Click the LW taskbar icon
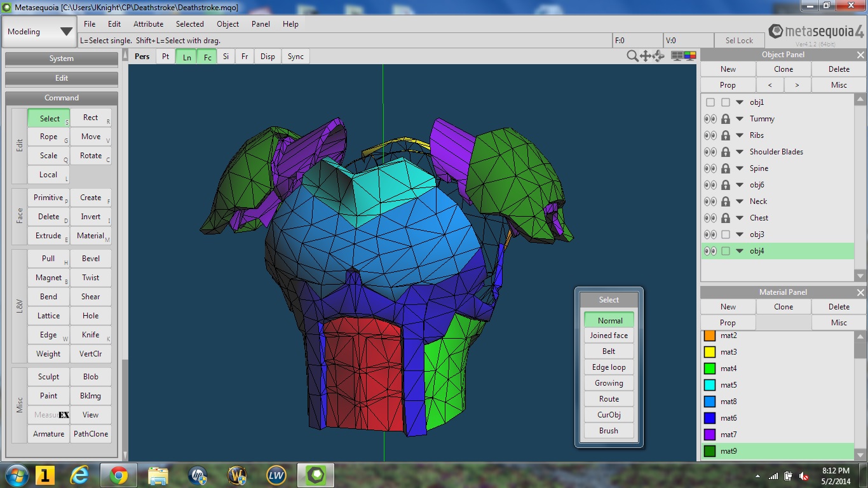 (x=276, y=475)
